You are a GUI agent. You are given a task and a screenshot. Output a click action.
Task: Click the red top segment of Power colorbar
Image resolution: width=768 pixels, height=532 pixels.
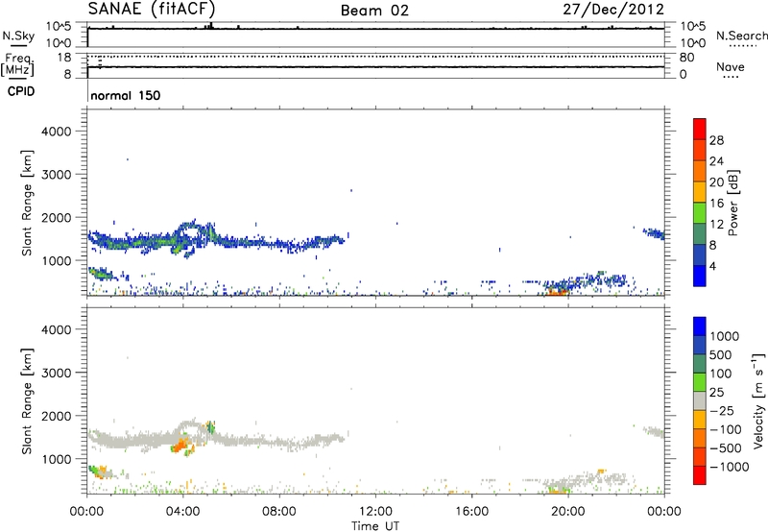point(700,130)
